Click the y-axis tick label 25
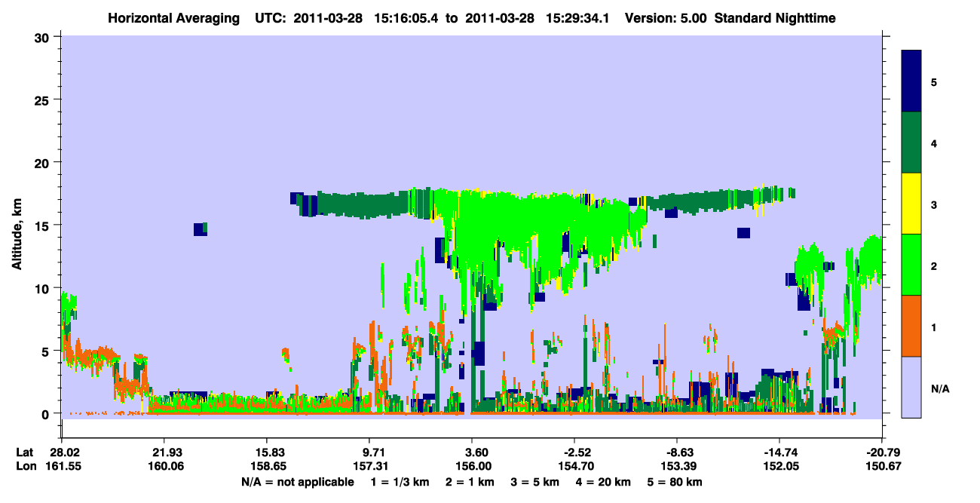 pyautogui.click(x=44, y=100)
